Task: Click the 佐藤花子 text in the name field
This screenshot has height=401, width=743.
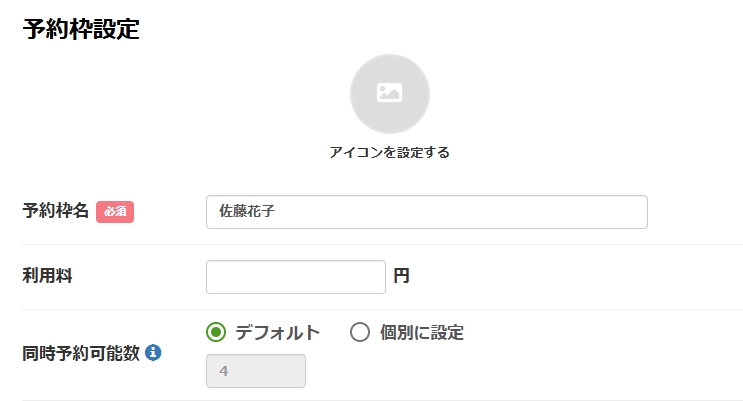Action: [246, 212]
